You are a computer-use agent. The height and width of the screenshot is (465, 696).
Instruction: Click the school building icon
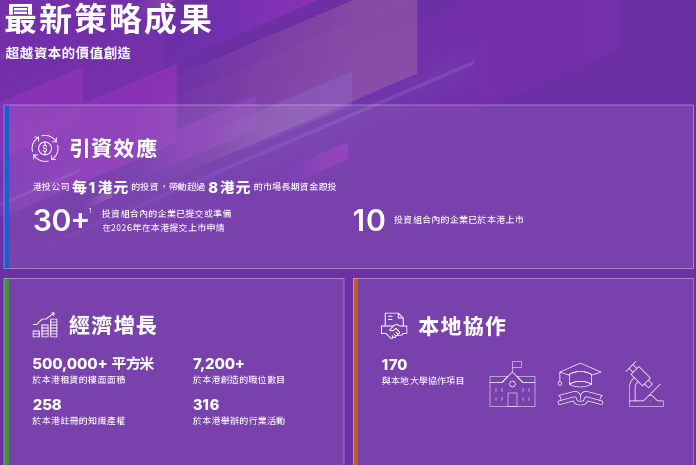tap(512, 384)
